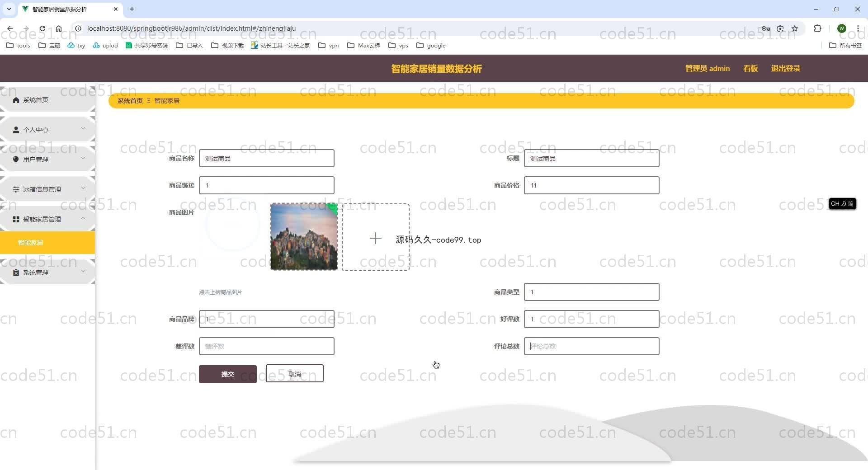Open a new browser tab

pos(132,9)
